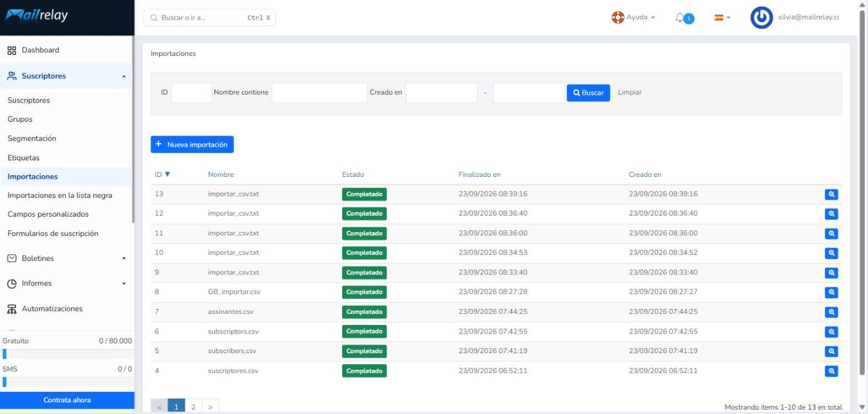Click the Ayuda lifebuoy icon
Screen dimensions: 868x414
pyautogui.click(x=618, y=17)
